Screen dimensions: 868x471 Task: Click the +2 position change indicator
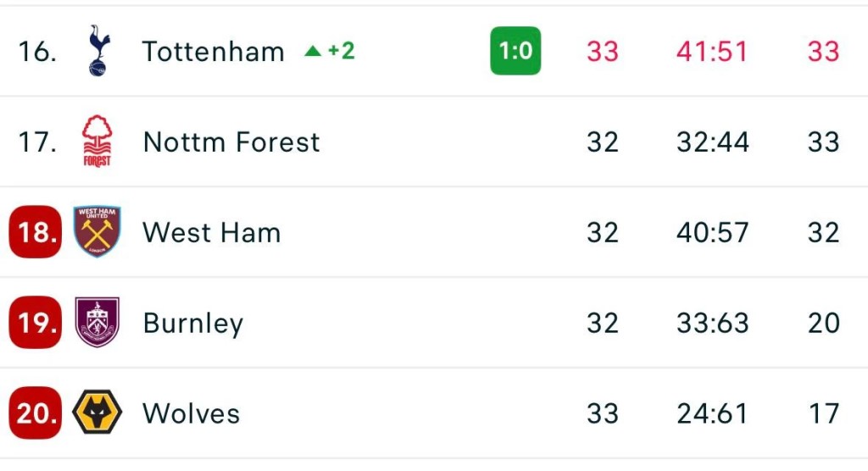coord(341,51)
